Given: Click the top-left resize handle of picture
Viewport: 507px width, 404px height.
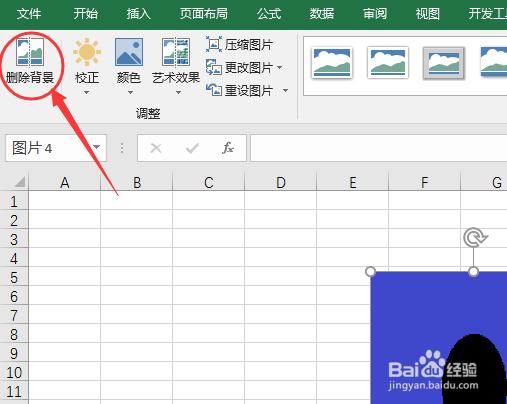Looking at the screenshot, I should point(370,272).
